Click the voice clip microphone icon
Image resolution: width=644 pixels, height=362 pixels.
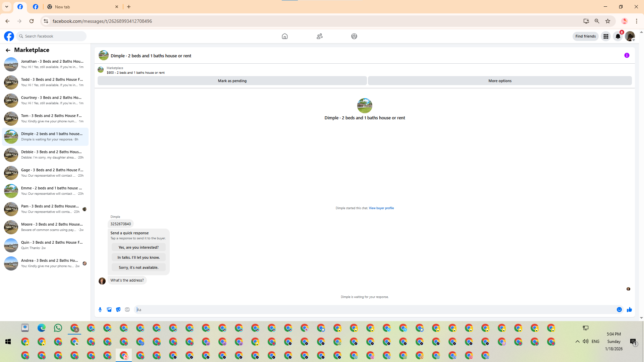[x=100, y=310]
